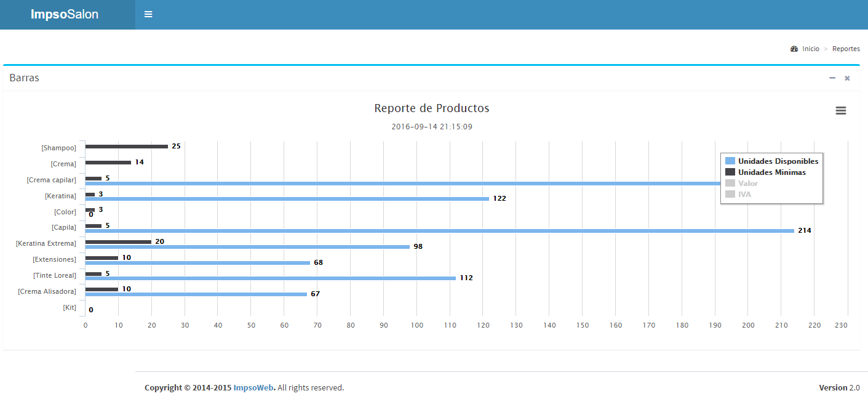
Task: Click the Shampoo dark bar showing 25
Action: (126, 147)
